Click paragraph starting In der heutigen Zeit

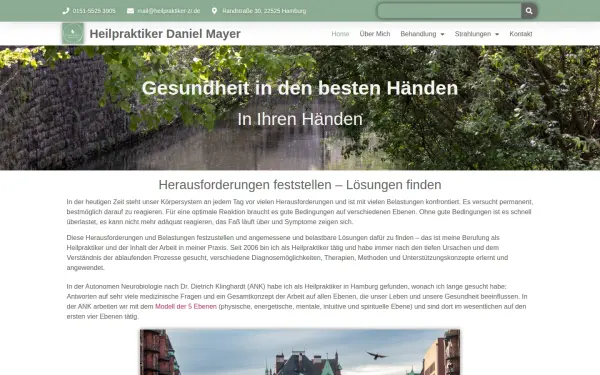tap(300, 212)
